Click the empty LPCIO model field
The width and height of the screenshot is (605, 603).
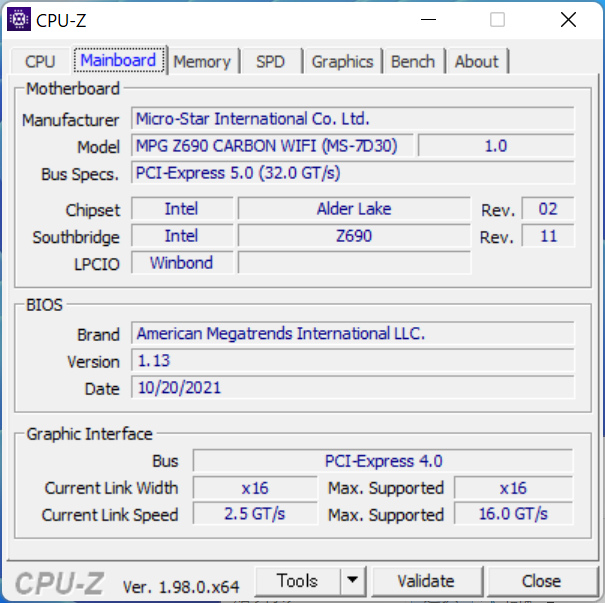tap(354, 263)
